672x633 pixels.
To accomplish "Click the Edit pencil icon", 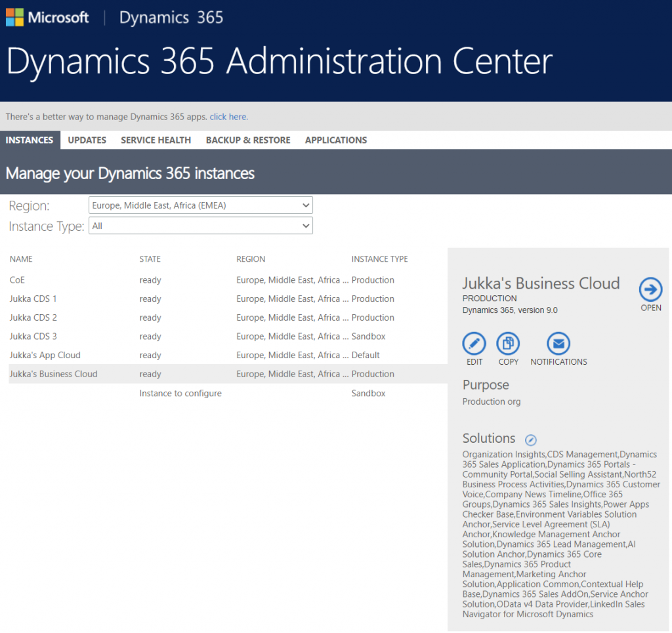I will point(474,344).
